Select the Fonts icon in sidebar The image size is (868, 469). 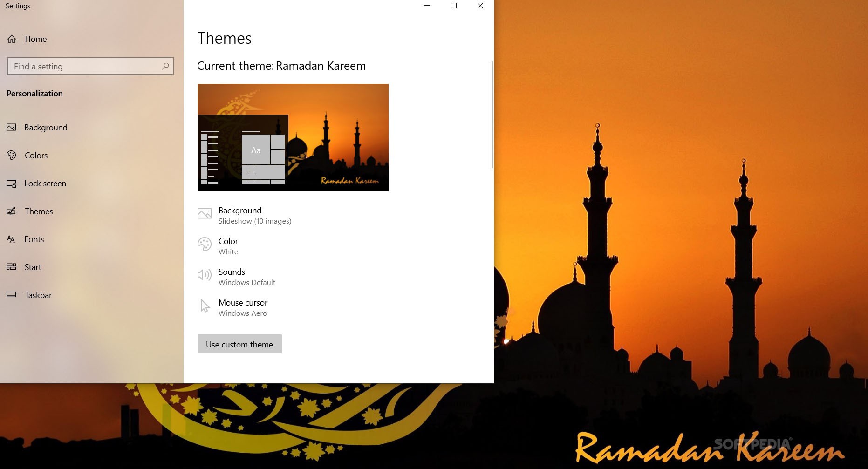pyautogui.click(x=12, y=239)
